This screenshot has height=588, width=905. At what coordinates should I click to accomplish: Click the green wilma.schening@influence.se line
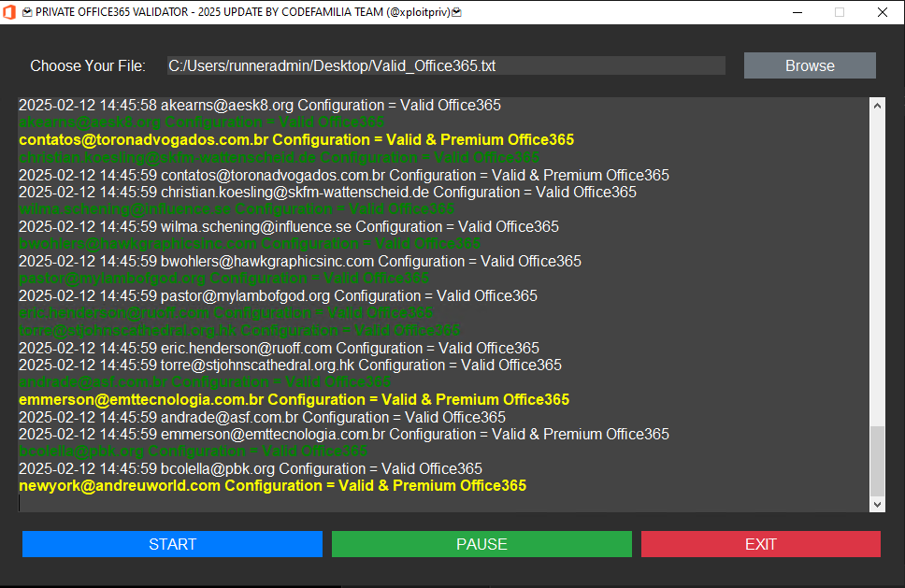click(237, 208)
